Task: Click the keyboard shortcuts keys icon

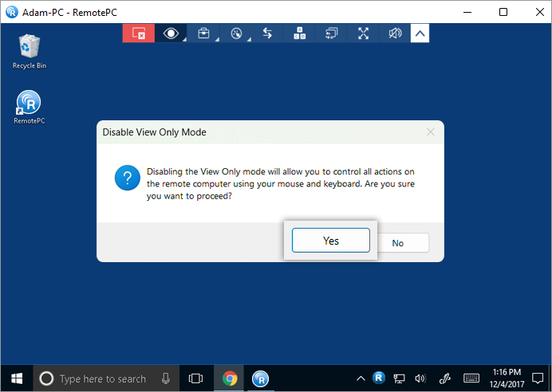Action: coord(300,33)
